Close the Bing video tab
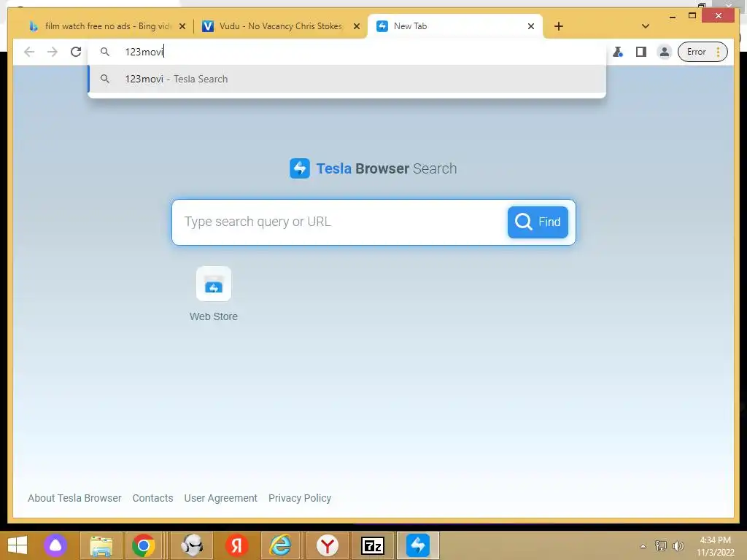Viewport: 747px width, 560px height. pos(182,27)
